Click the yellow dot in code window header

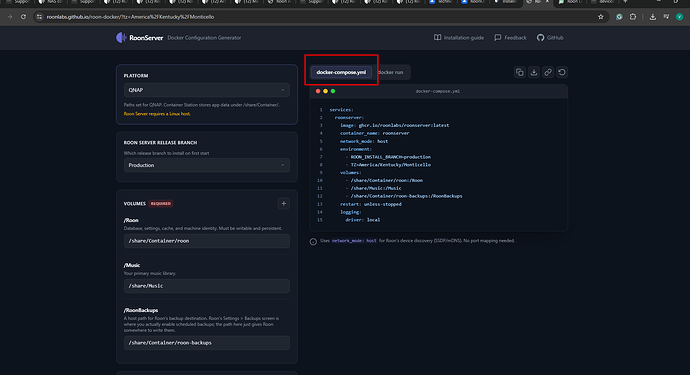(325, 91)
